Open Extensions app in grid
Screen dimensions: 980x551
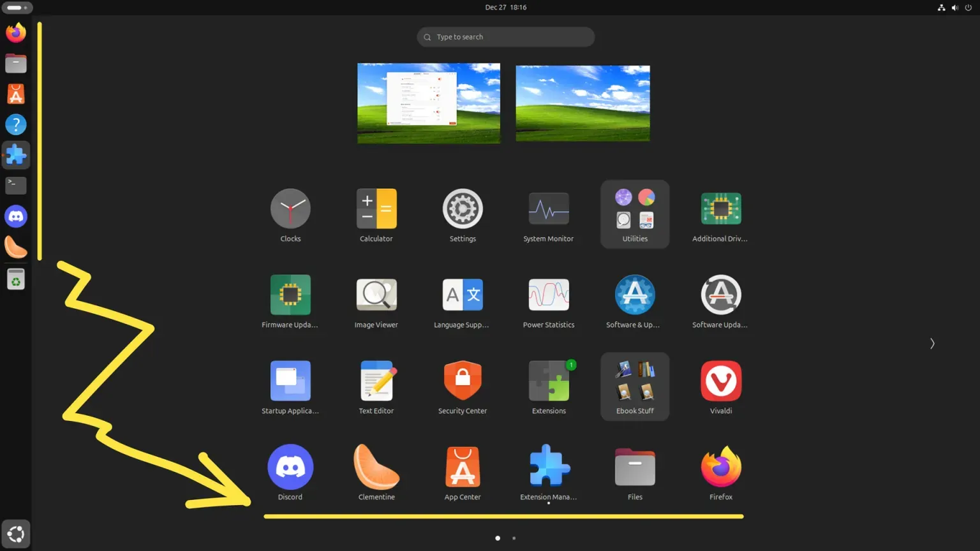pos(549,387)
